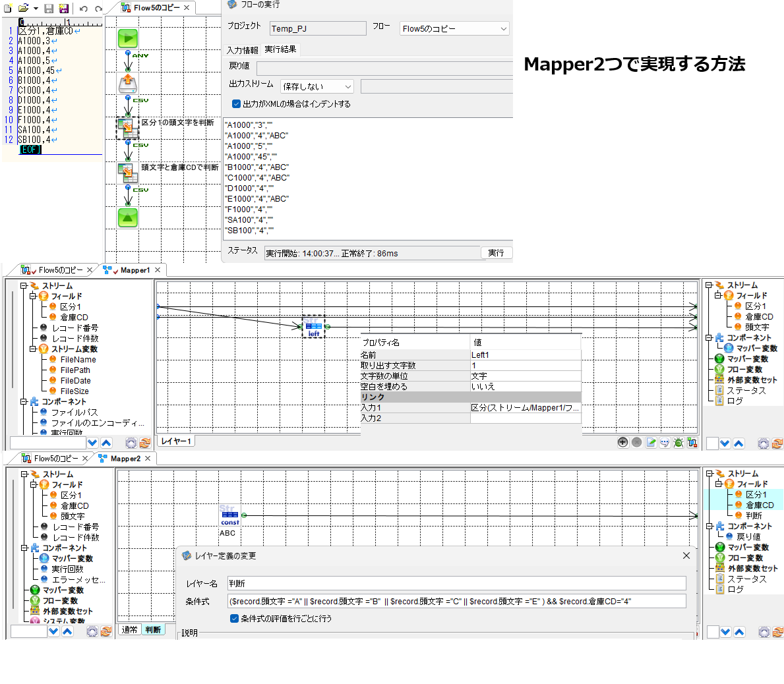Click the purple save-all floppy icon

pyautogui.click(x=63, y=8)
